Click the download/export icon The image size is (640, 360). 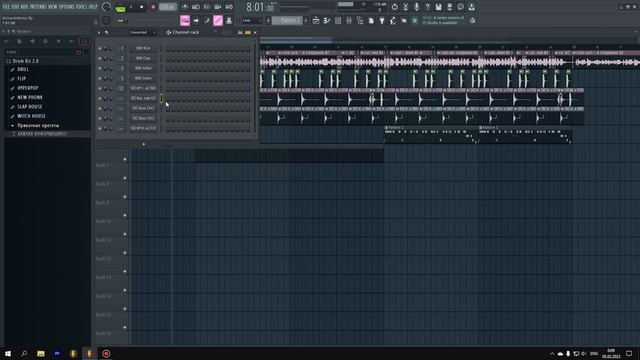pos(471,7)
